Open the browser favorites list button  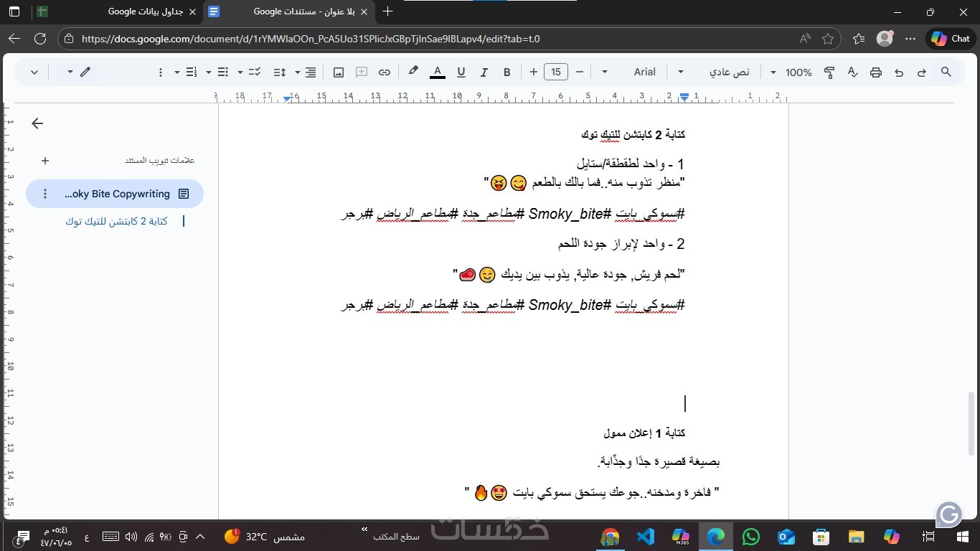pos(859,39)
